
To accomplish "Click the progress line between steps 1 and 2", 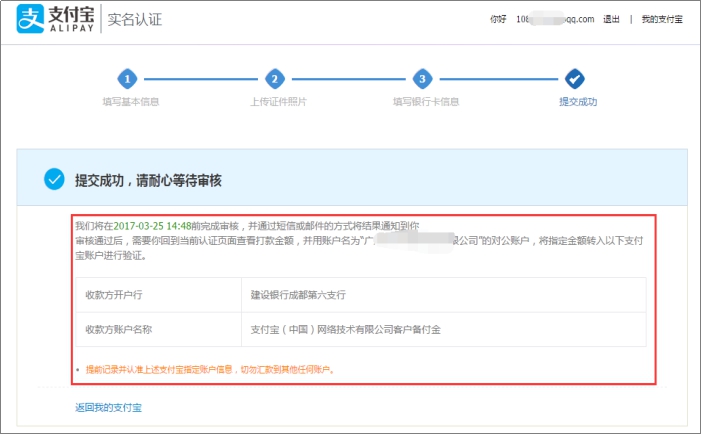I will tap(201, 79).
